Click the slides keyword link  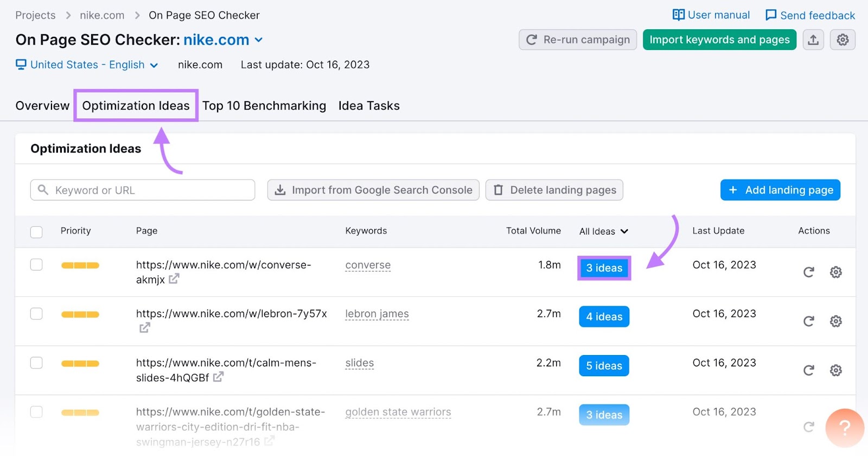[x=360, y=363]
